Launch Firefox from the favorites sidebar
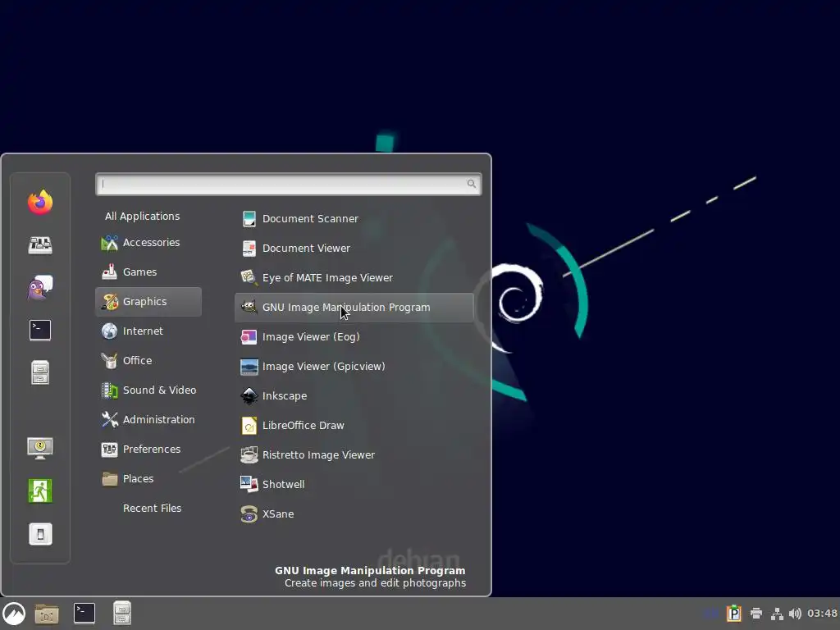Screen dimensions: 840x630 pyautogui.click(x=40, y=202)
